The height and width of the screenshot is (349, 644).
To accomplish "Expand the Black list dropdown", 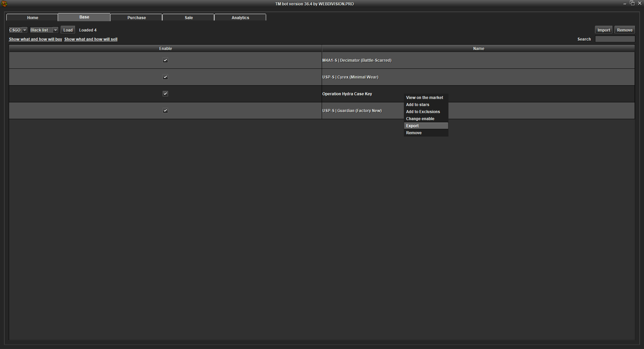I will point(44,30).
